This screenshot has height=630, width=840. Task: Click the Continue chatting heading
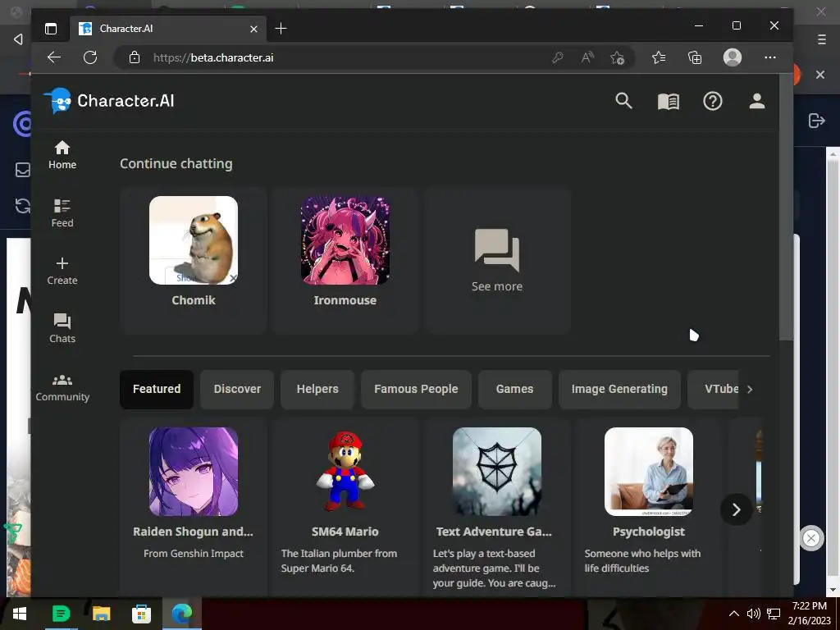tap(176, 163)
